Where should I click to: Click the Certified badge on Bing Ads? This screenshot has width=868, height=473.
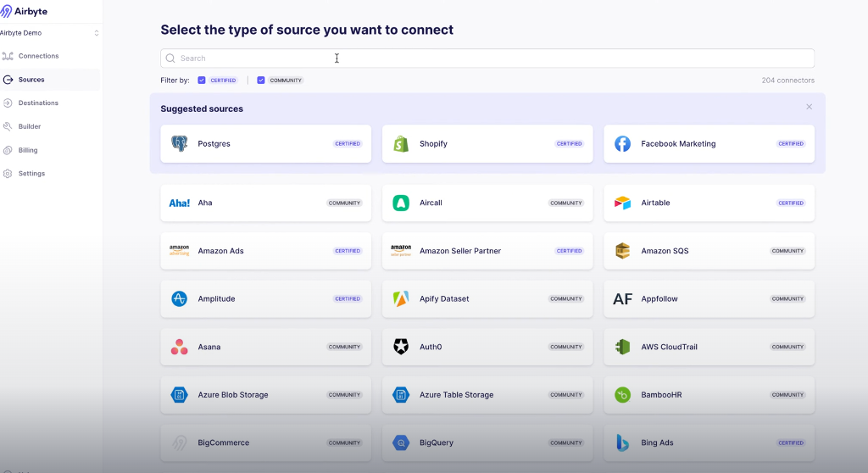(x=791, y=443)
